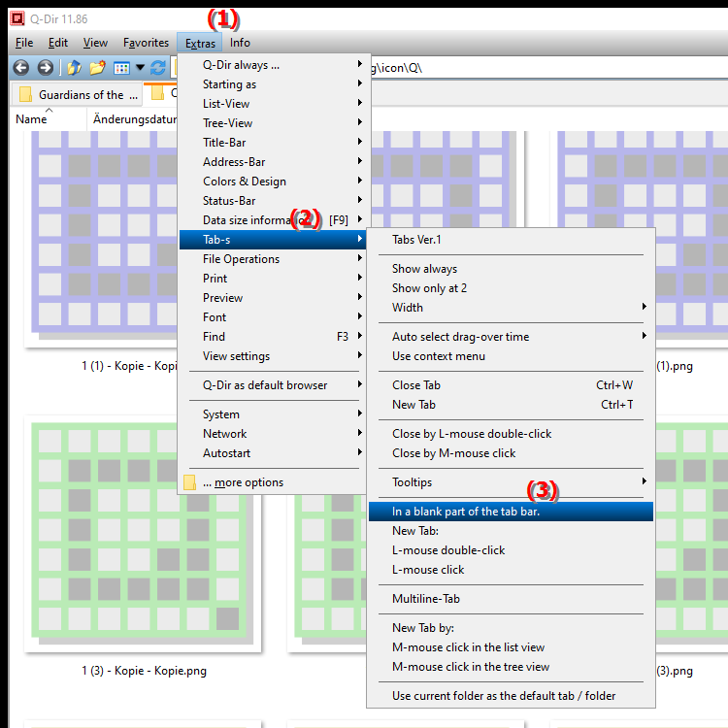Expand the Width submenu
Screen dimensions: 728x728
tap(511, 308)
